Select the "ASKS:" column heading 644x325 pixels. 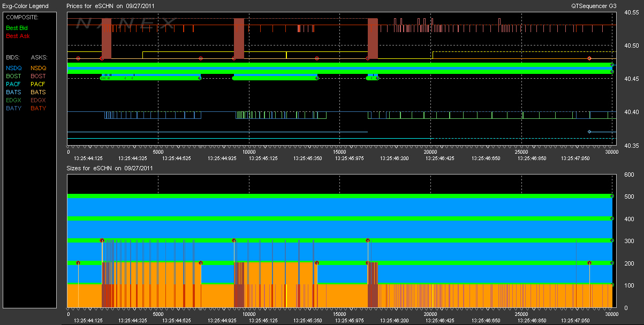coord(39,57)
